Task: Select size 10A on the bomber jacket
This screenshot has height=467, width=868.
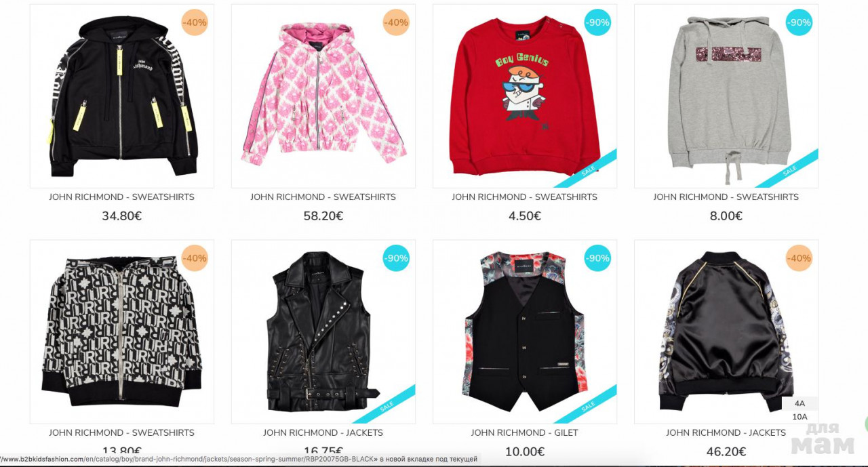Action: [x=800, y=417]
